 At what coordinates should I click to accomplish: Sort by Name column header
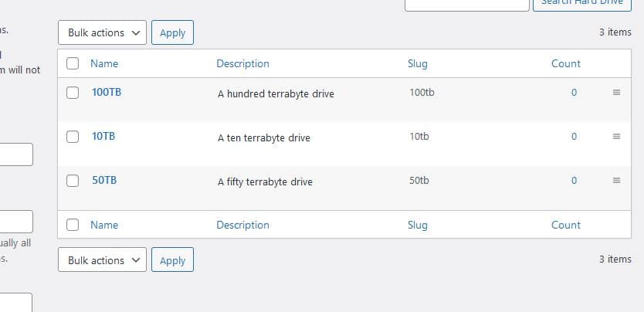(104, 63)
